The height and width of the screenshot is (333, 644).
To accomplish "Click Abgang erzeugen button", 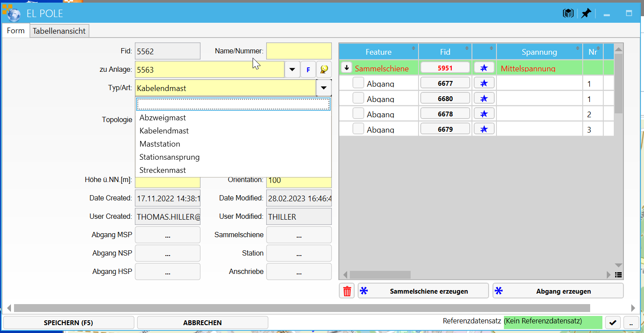I will pyautogui.click(x=558, y=291).
